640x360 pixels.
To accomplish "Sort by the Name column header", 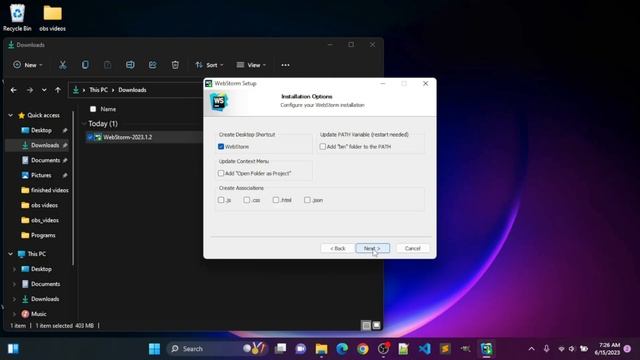I will coord(108,109).
